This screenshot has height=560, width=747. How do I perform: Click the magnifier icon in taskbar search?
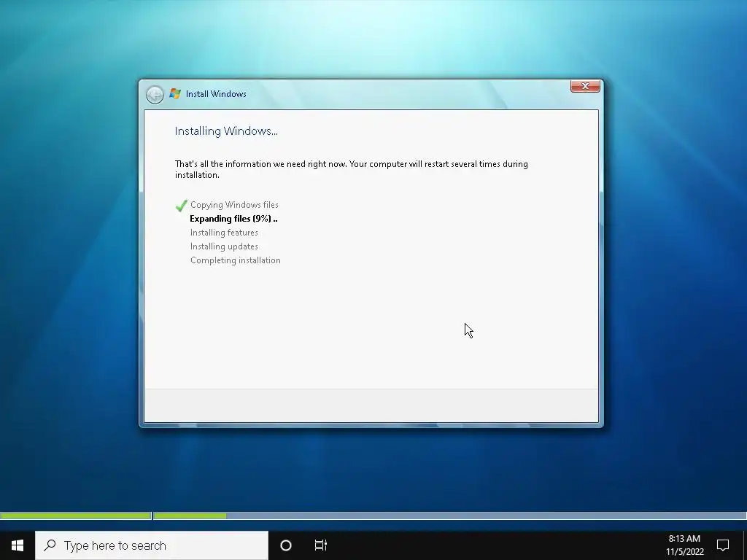(x=50, y=545)
